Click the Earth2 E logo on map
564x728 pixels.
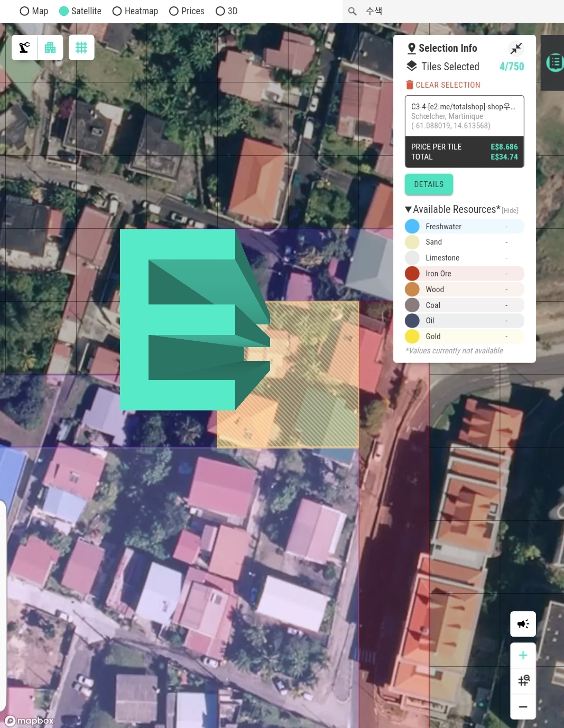195,320
